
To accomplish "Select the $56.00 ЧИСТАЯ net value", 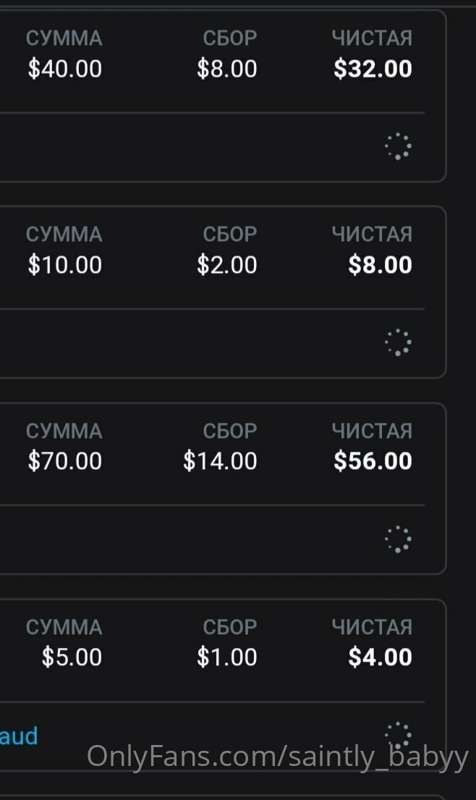I will [x=373, y=461].
